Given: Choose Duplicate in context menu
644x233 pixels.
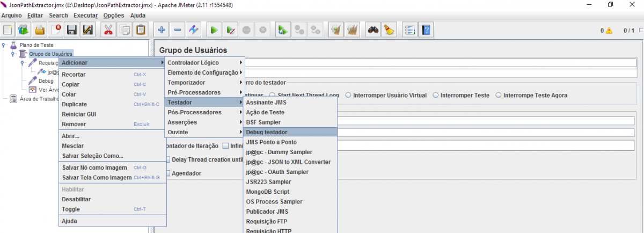Looking at the screenshot, I should pos(113,104).
